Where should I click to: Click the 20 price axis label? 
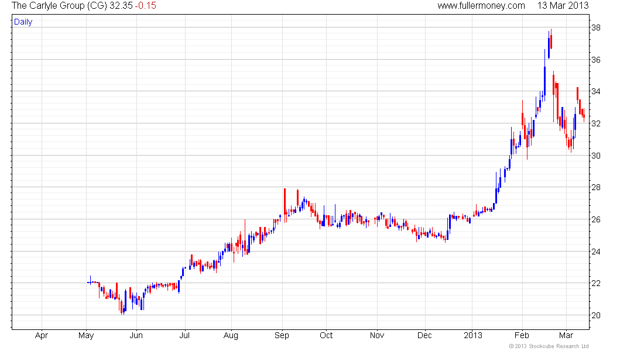(x=595, y=315)
